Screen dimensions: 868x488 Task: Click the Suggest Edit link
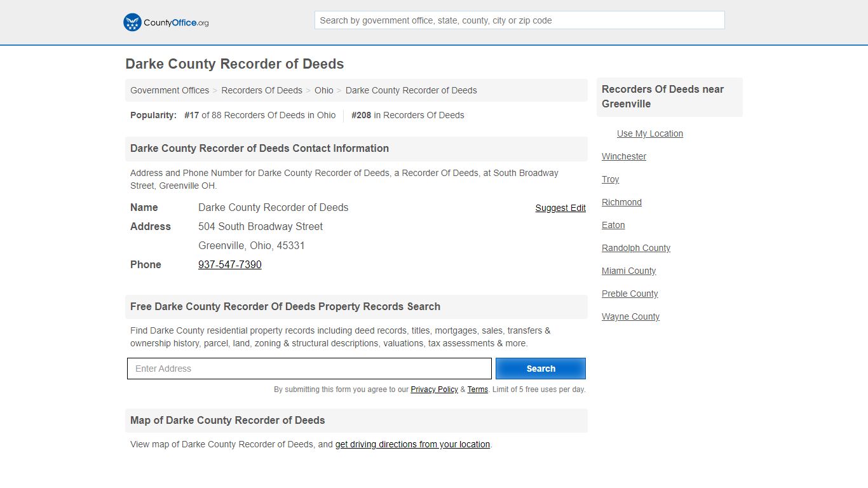560,208
